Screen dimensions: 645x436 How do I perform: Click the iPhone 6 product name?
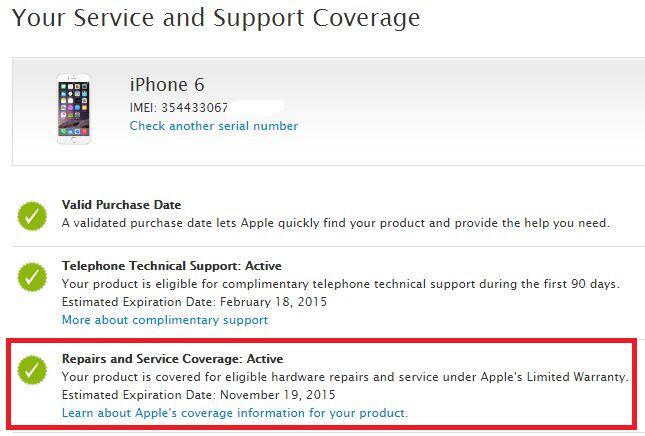pos(167,85)
